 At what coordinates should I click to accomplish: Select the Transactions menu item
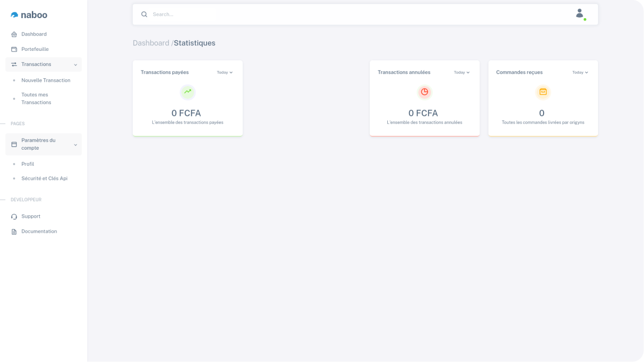click(44, 65)
